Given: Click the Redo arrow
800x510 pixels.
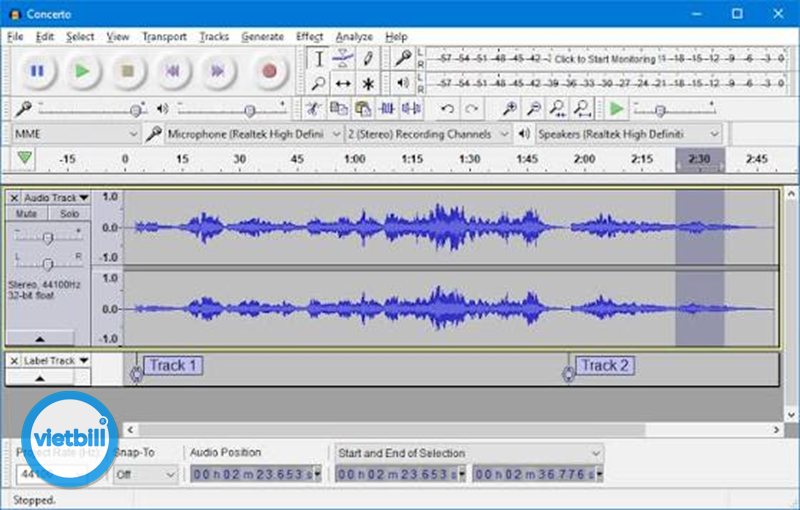Looking at the screenshot, I should (x=472, y=109).
